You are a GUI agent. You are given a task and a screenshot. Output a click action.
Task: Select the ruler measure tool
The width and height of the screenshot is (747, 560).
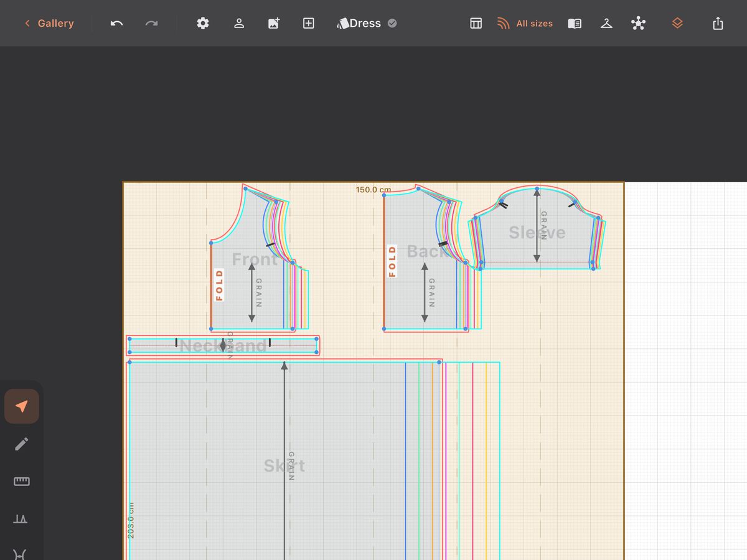coord(22,481)
